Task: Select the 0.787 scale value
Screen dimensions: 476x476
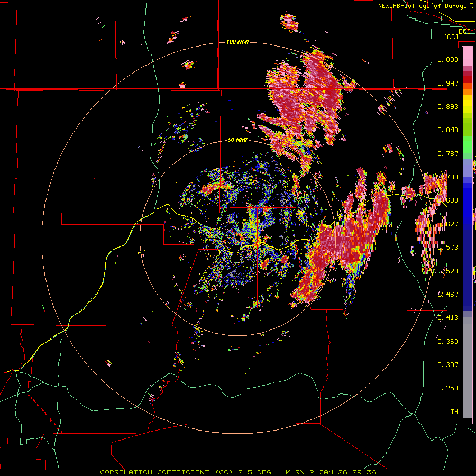Action: 448,153
